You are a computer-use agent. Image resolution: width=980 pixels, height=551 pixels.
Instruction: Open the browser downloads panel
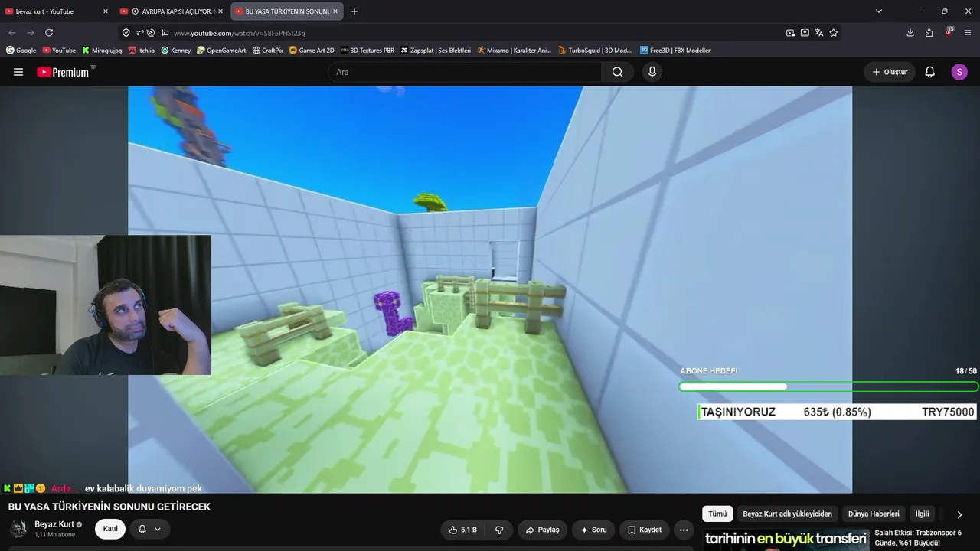[910, 33]
